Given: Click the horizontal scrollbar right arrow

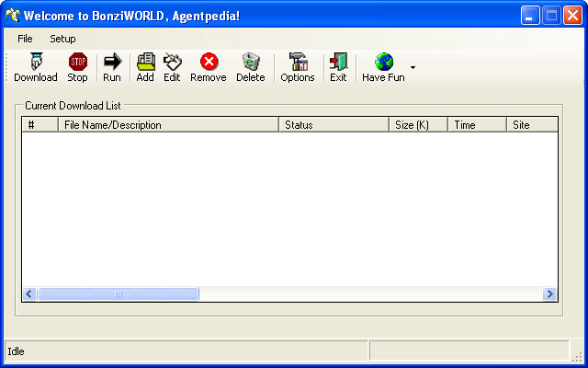Looking at the screenshot, I should click(x=549, y=294).
